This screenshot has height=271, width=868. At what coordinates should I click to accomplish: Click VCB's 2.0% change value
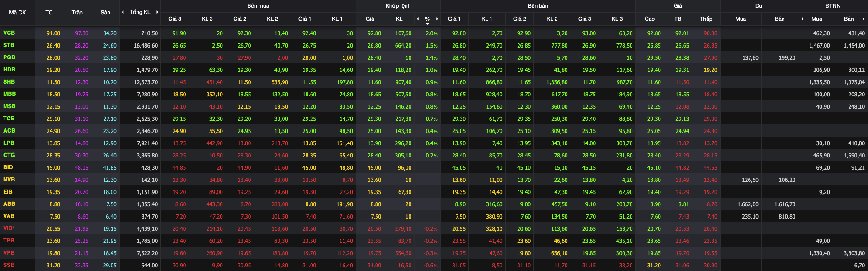432,33
